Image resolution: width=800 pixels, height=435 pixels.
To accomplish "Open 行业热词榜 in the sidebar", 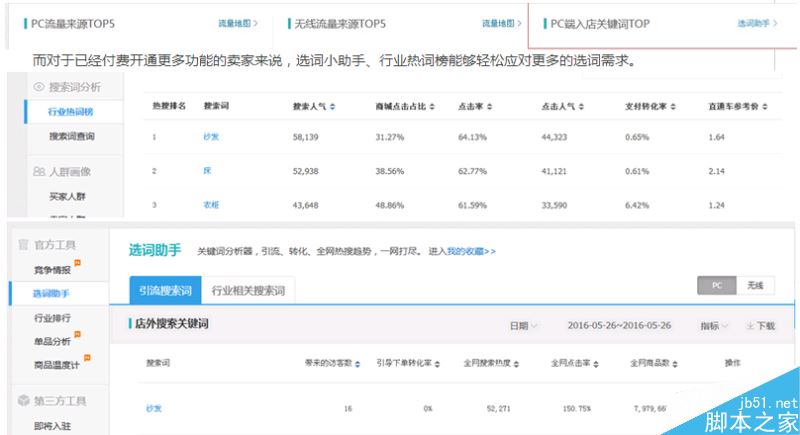I will tap(70, 112).
